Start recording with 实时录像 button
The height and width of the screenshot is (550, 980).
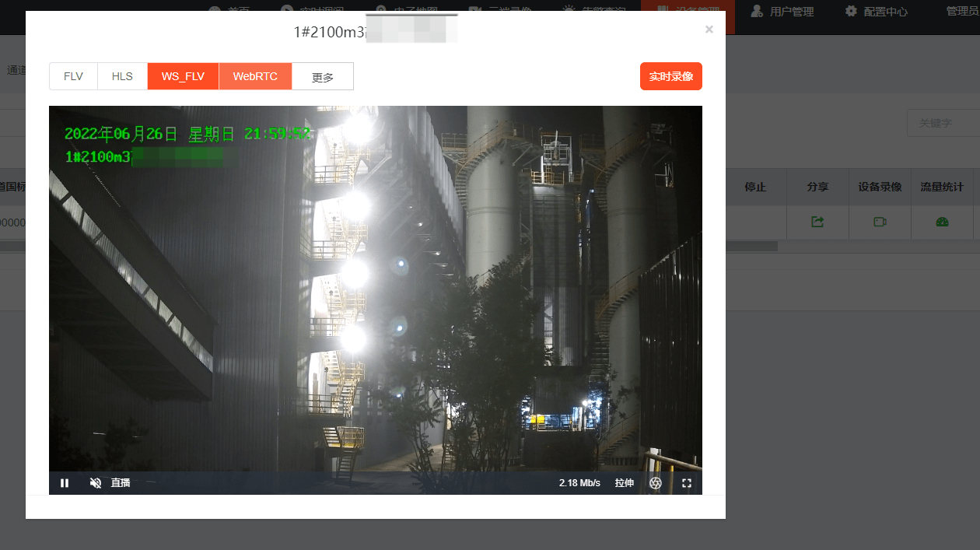click(x=671, y=76)
